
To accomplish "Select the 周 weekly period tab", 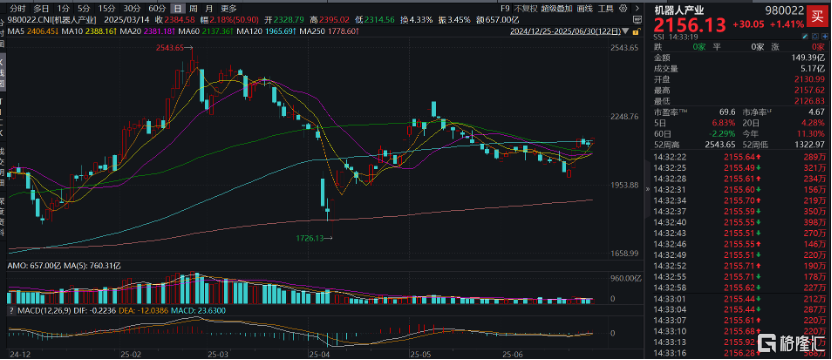I will click(x=194, y=8).
